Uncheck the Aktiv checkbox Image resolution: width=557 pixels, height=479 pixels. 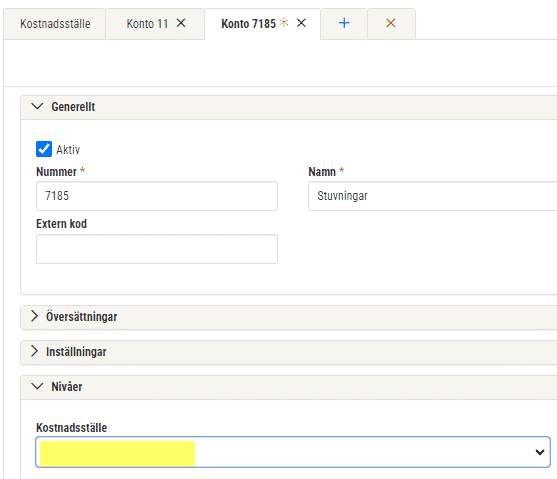coord(44,149)
